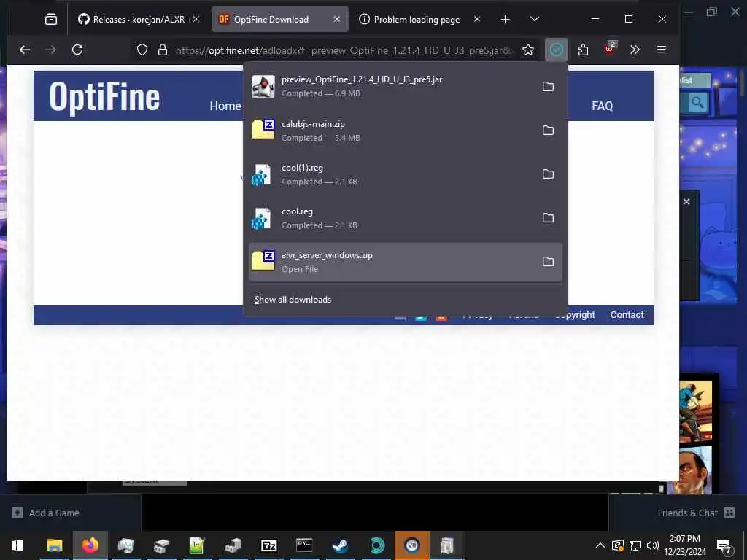
Task: Open the volume speaker tray icon
Action: 653,545
